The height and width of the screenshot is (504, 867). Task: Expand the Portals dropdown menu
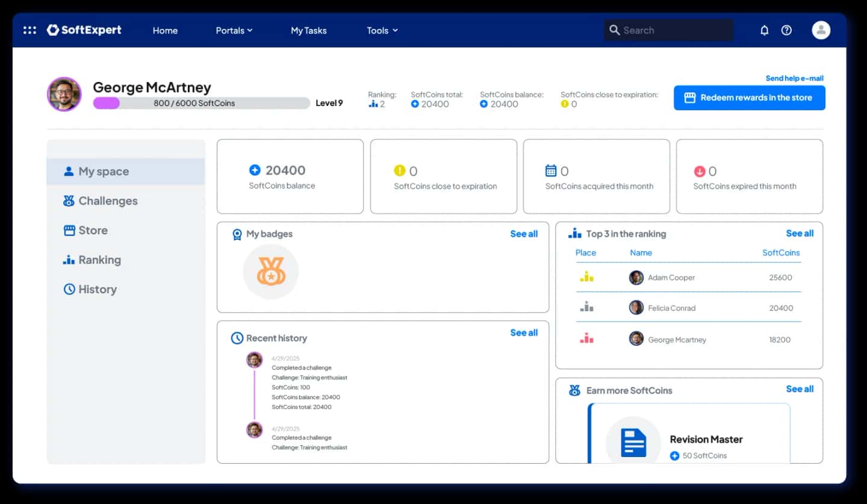point(234,30)
